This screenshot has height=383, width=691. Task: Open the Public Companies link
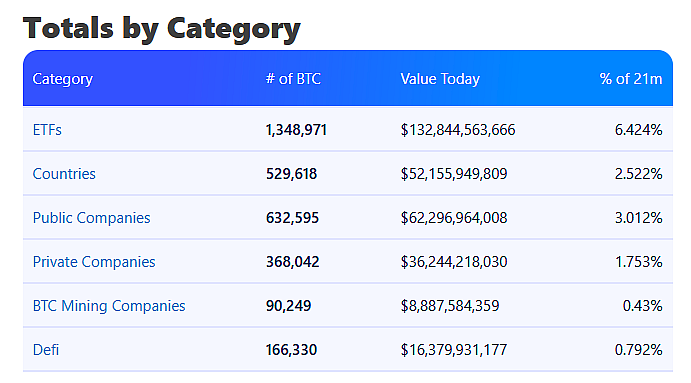coord(91,218)
